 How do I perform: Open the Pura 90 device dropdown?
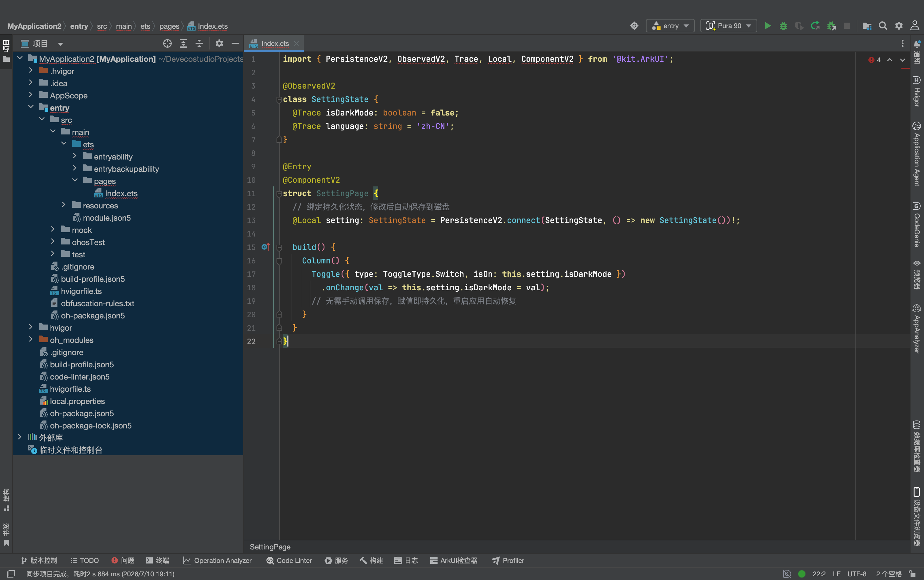[x=728, y=26]
